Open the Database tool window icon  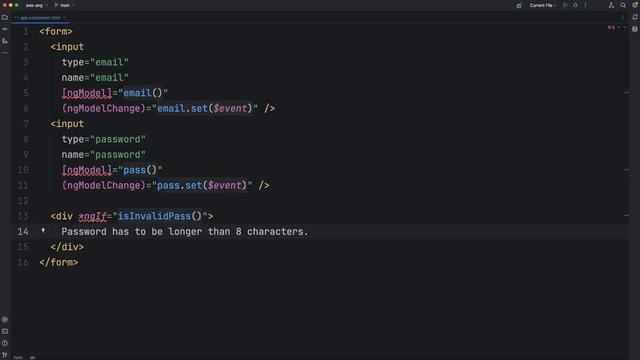[x=635, y=29]
